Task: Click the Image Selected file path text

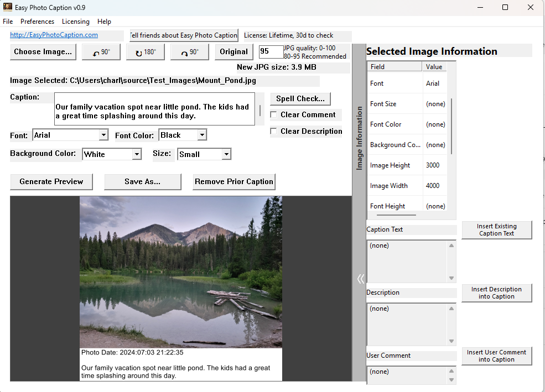Action: click(x=133, y=81)
